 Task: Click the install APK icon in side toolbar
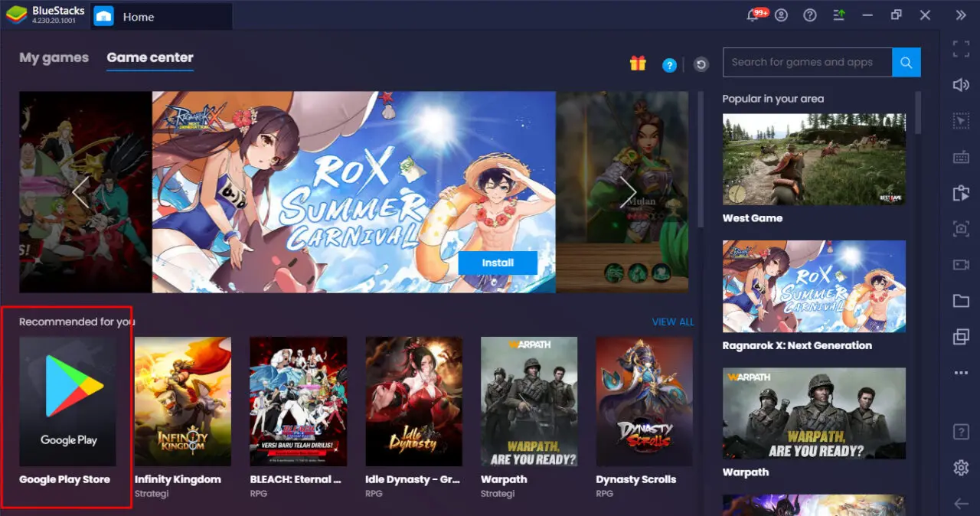click(961, 192)
